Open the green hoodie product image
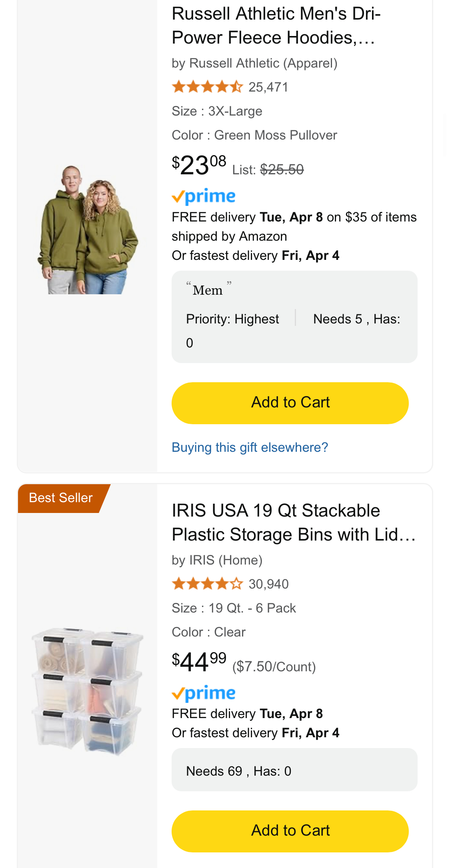This screenshot has width=450, height=868. 88,230
